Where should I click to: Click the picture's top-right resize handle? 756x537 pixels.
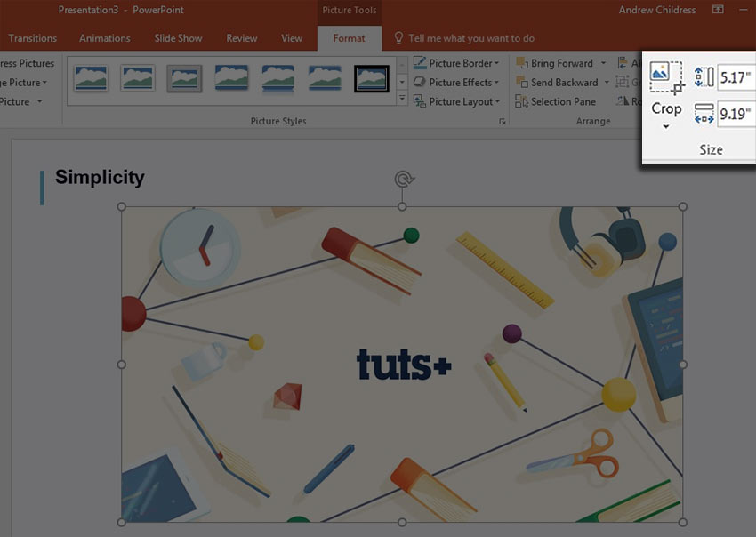click(x=683, y=207)
